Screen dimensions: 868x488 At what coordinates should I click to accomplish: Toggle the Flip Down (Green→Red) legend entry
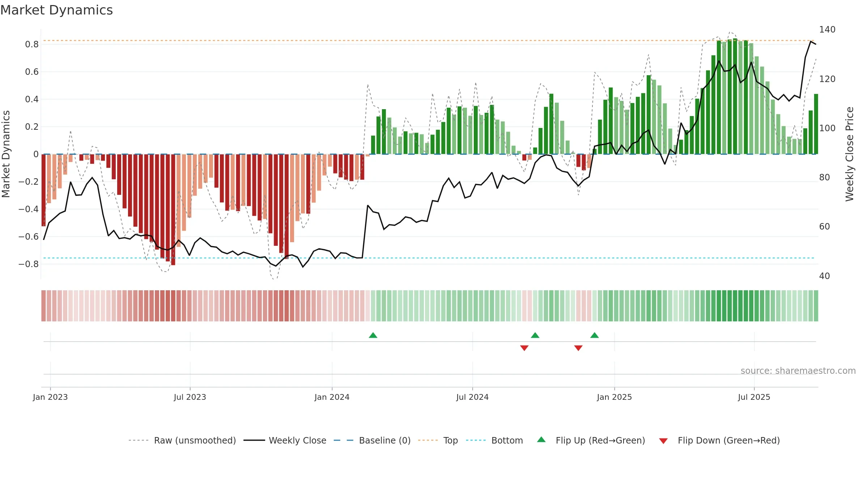[x=719, y=440]
